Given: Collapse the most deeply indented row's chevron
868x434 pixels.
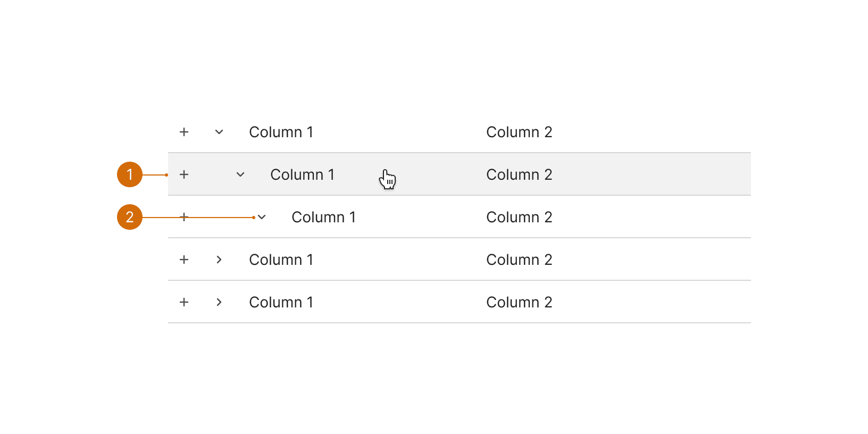Looking at the screenshot, I should (262, 217).
